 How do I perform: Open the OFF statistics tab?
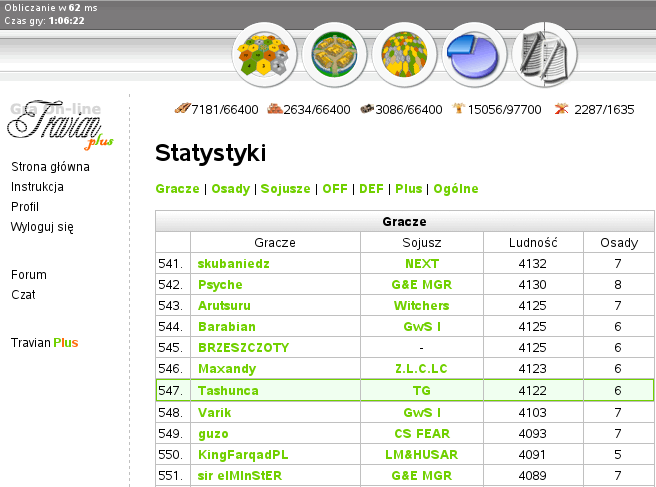coord(335,189)
